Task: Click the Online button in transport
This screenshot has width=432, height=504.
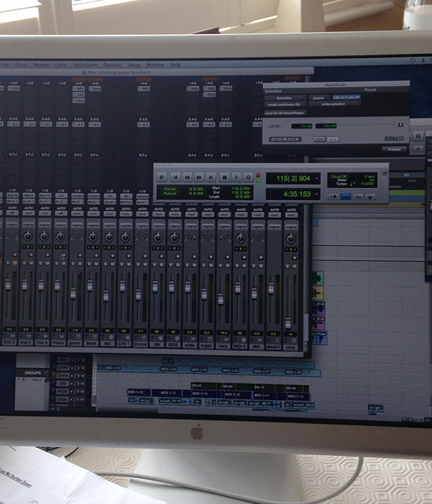Action: pos(162,176)
